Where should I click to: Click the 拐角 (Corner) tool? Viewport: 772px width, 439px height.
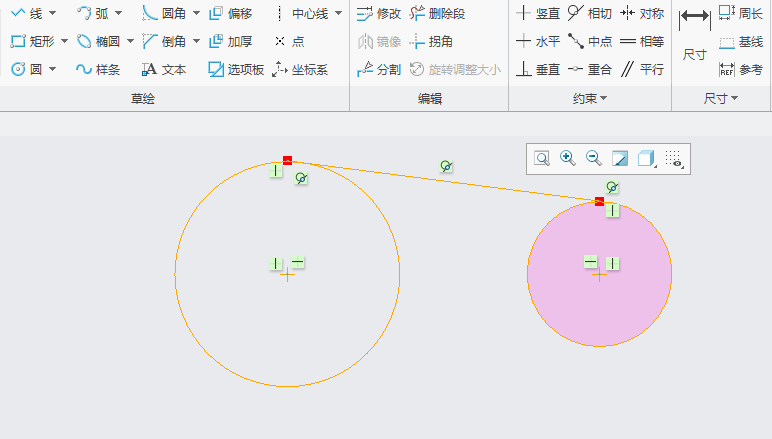click(x=431, y=41)
